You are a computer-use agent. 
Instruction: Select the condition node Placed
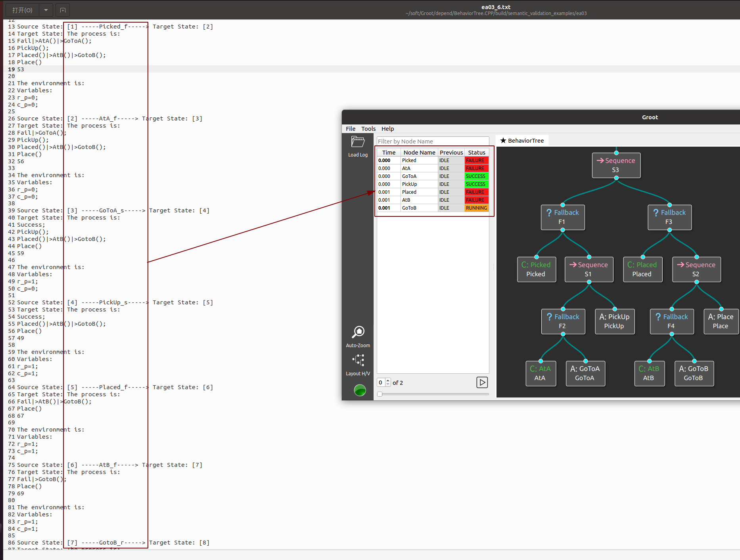coord(642,269)
